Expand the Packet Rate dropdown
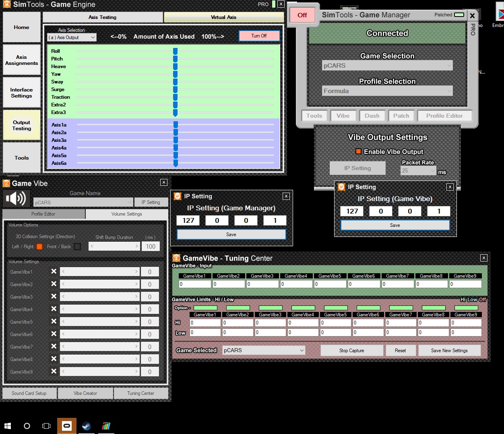 pos(418,170)
